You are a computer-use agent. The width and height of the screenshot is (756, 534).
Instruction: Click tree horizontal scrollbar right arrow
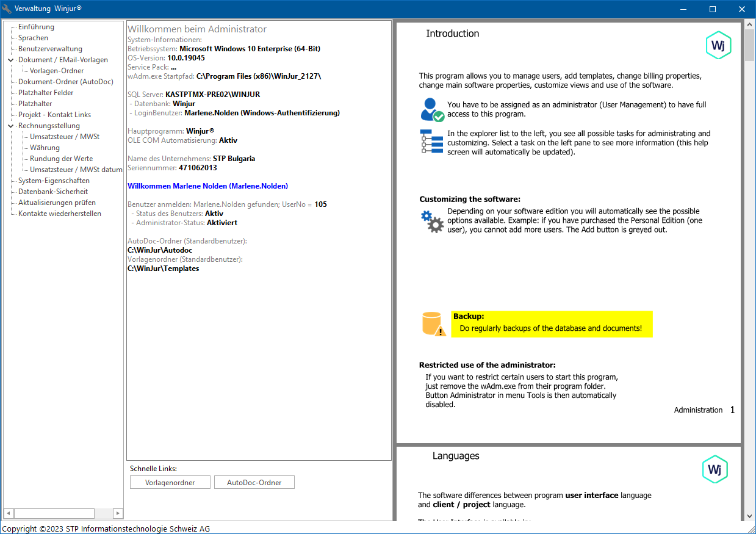coord(118,514)
